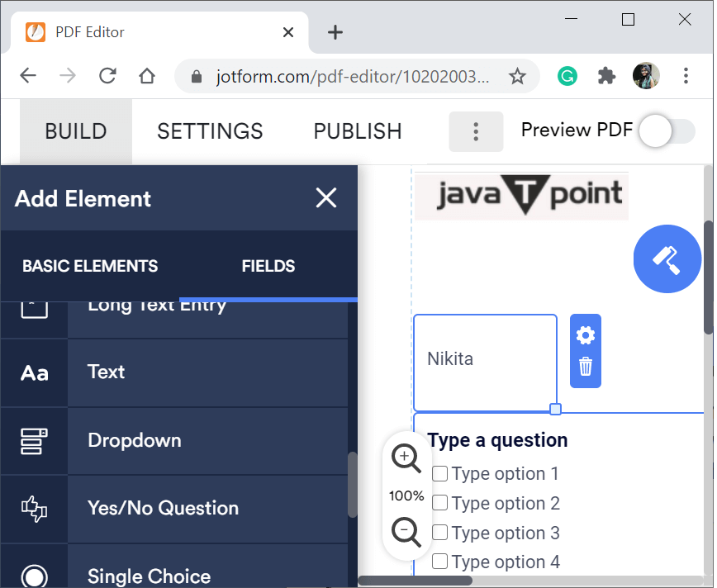Add a Single Choice element
The image size is (717, 588).
[173, 567]
